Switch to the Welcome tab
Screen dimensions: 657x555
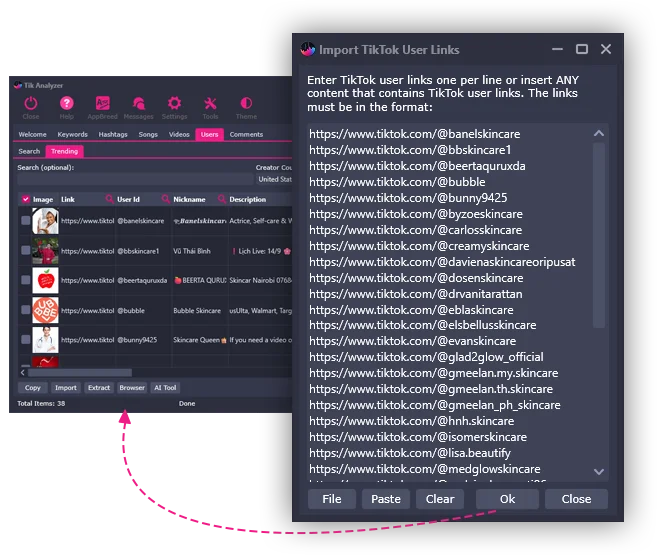[x=32, y=134]
